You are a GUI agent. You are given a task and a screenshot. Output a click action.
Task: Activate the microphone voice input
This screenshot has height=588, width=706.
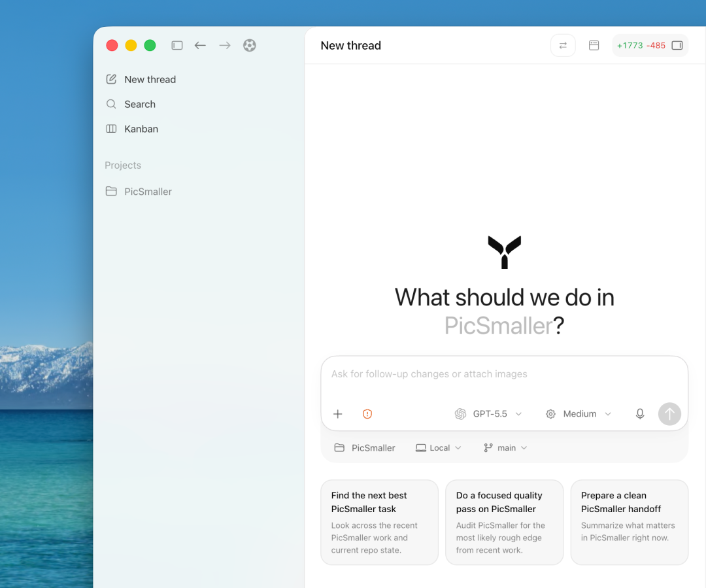coord(640,413)
